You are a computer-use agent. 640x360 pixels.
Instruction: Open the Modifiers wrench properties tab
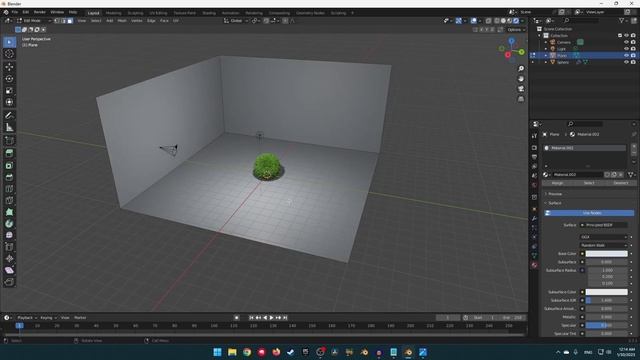[534, 219]
